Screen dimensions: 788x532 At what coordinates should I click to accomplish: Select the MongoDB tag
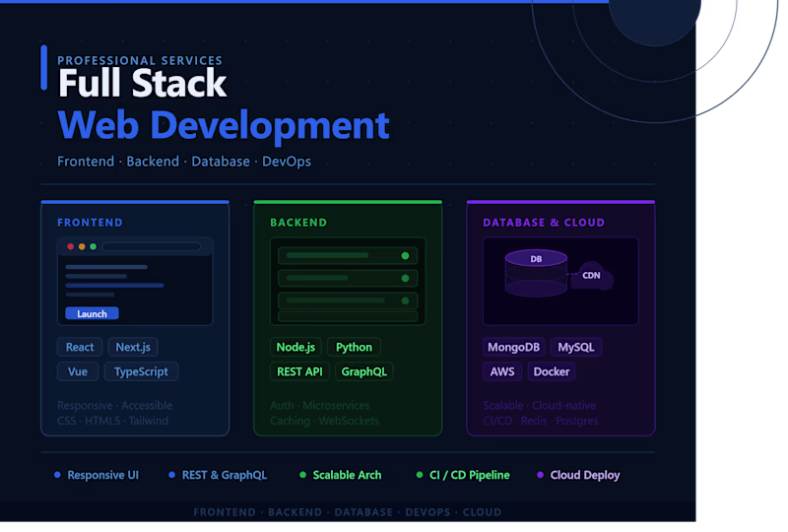pos(513,347)
